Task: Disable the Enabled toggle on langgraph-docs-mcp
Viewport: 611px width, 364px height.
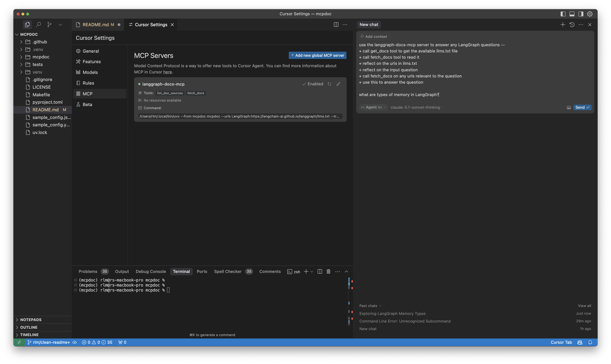Action: click(313, 84)
